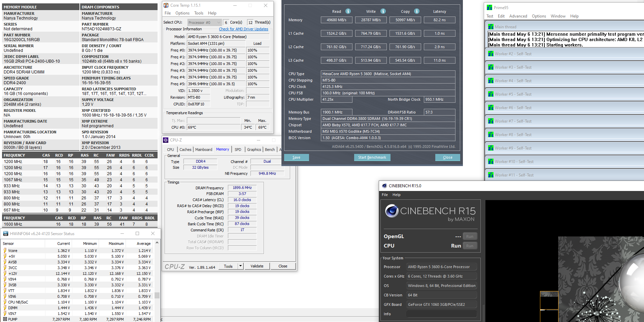Open the Advanced menu in Prime95

[518, 16]
